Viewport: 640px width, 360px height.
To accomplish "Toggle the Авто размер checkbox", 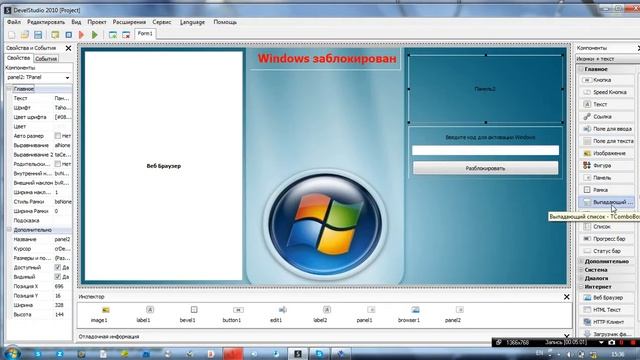I will click(58, 136).
